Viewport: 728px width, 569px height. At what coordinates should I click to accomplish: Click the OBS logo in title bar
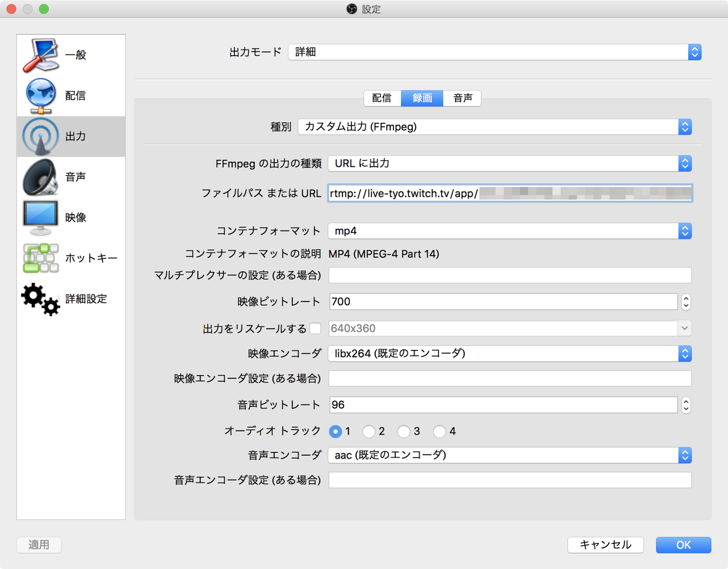click(351, 9)
